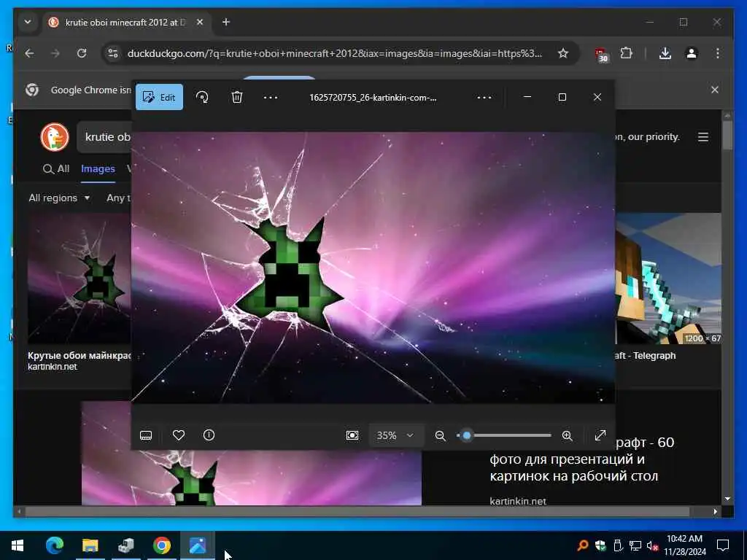Image resolution: width=747 pixels, height=560 pixels.
Task: Open Chrome three-dot menu
Action: [x=718, y=53]
